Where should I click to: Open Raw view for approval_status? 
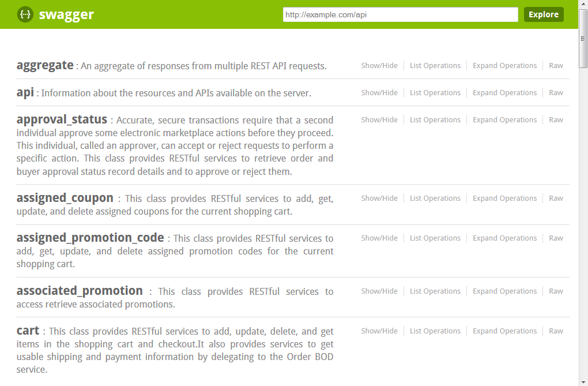coord(556,120)
